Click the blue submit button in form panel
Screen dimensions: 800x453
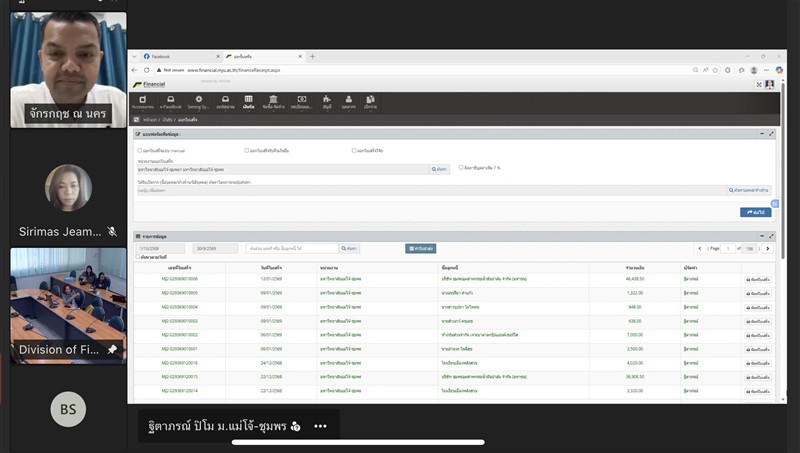(755, 212)
